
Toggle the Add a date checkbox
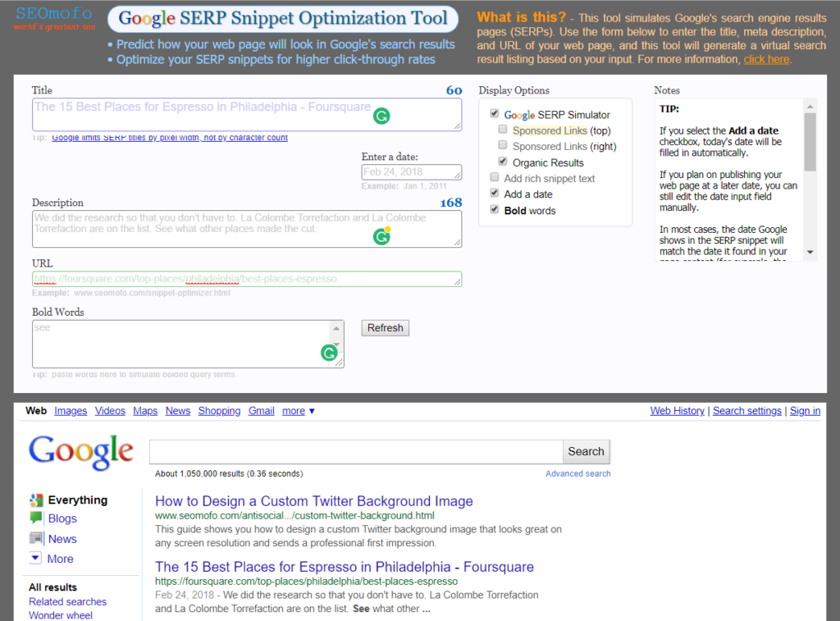point(495,193)
